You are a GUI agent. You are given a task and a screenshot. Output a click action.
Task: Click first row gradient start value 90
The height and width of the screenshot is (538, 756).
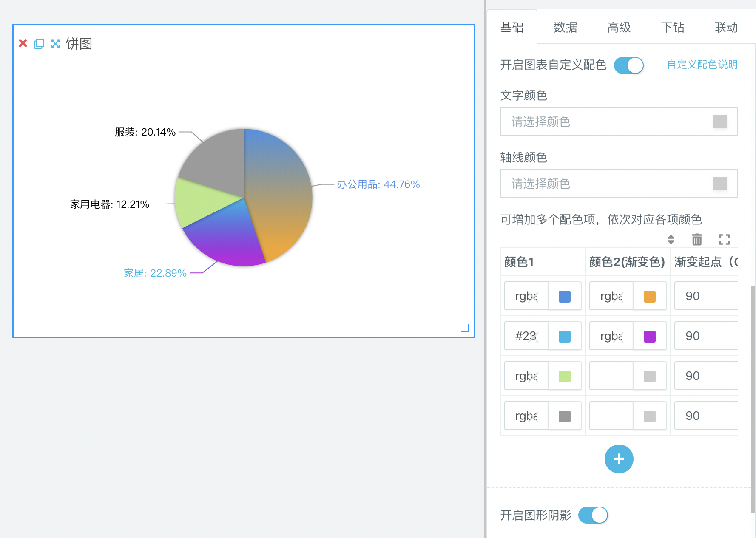pyautogui.click(x=706, y=296)
